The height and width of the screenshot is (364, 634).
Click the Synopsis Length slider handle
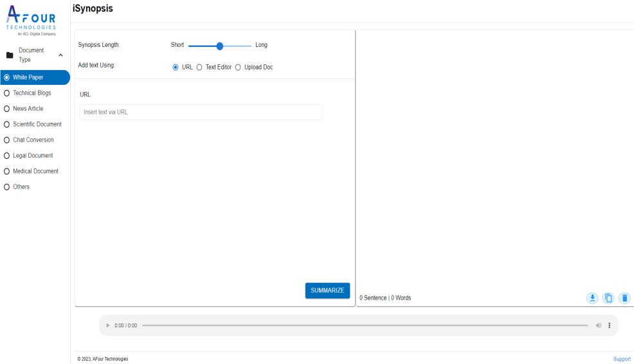tap(219, 46)
